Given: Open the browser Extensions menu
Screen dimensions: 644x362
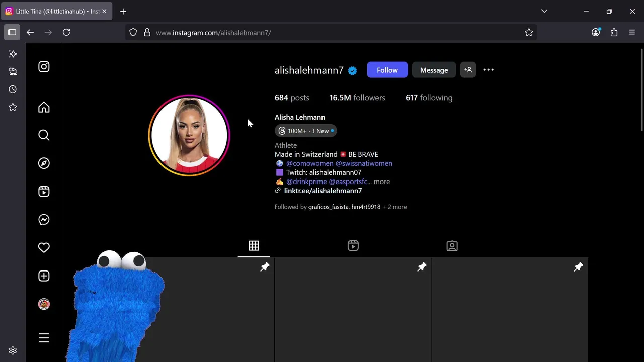Looking at the screenshot, I should 614,32.
